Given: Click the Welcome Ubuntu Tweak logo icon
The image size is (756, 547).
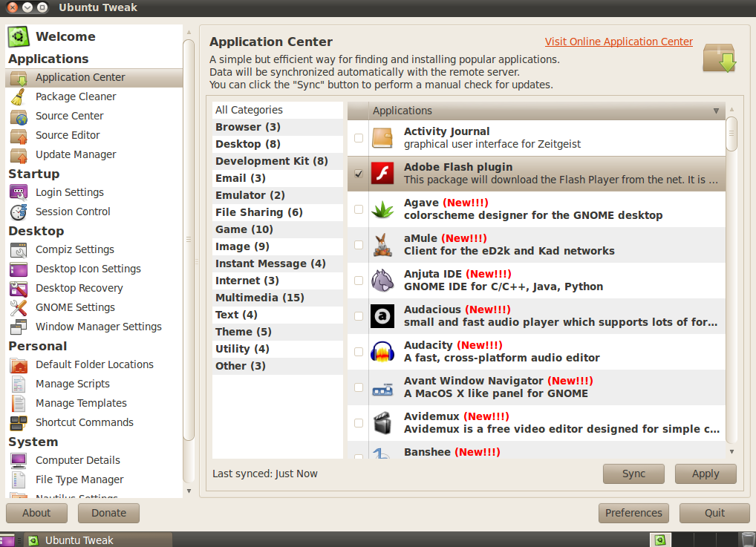Looking at the screenshot, I should coord(19,36).
